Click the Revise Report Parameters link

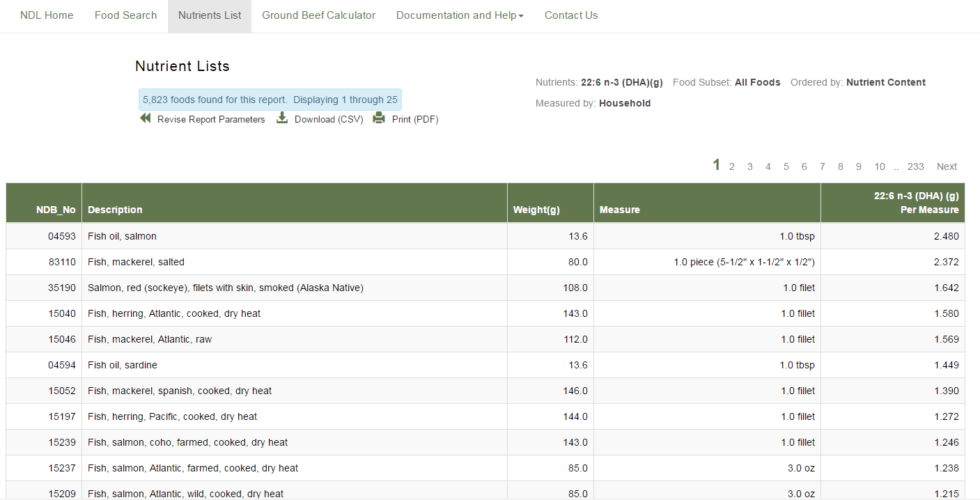211,119
